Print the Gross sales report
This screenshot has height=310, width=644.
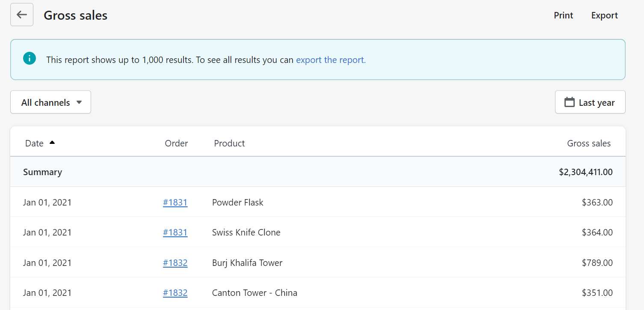tap(563, 15)
